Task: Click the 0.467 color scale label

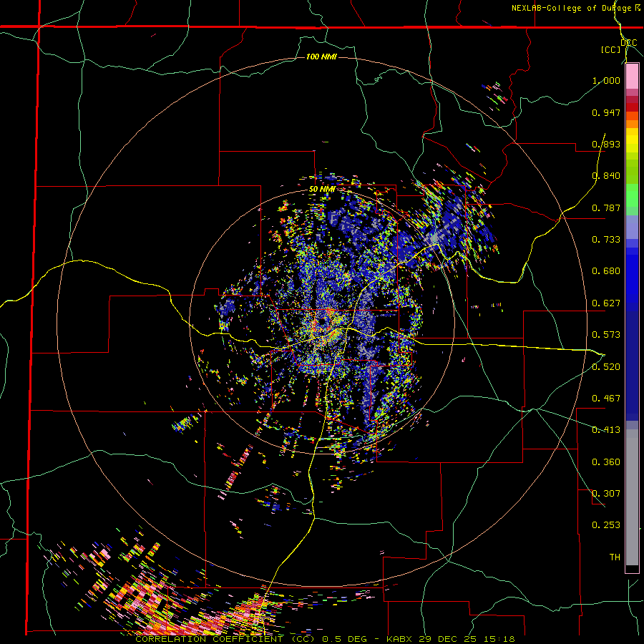Action: [606, 399]
